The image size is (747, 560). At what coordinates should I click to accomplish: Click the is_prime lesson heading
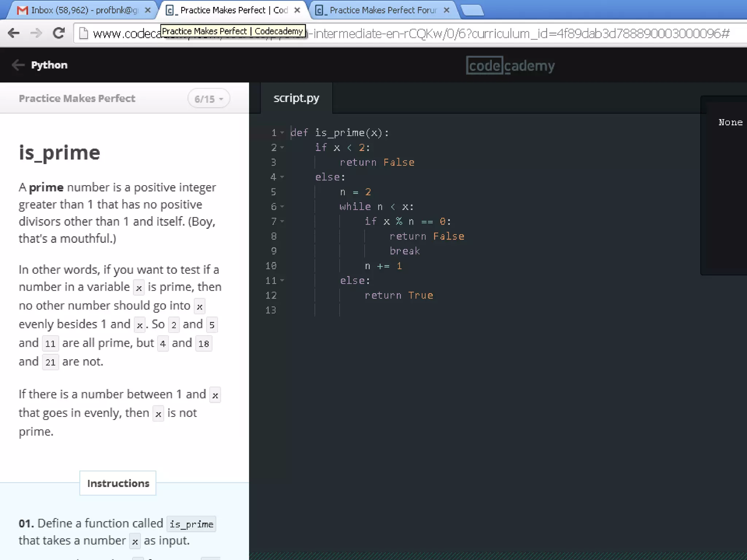pos(59,152)
